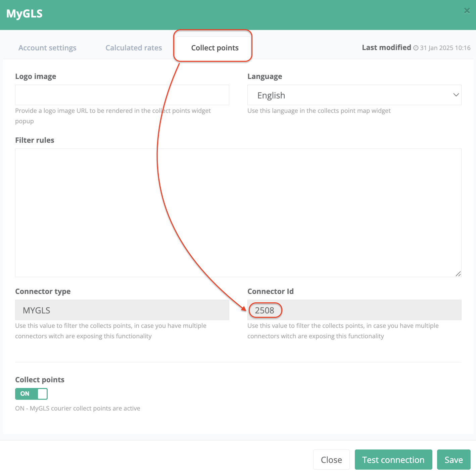476x473 pixels.
Task: Click the Last modified date 31 Jan 2025 10:16
Action: pos(445,48)
